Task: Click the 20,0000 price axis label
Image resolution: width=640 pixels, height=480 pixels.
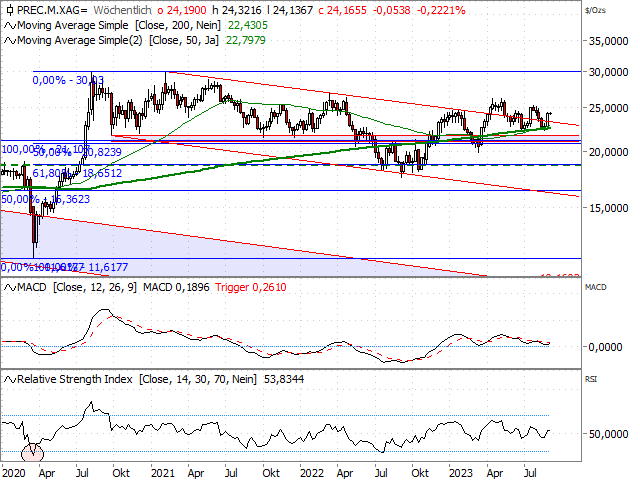Action: pyautogui.click(x=608, y=152)
